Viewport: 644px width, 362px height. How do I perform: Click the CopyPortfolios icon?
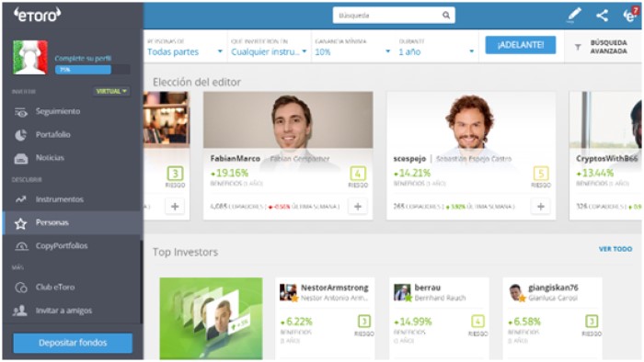coord(21,246)
